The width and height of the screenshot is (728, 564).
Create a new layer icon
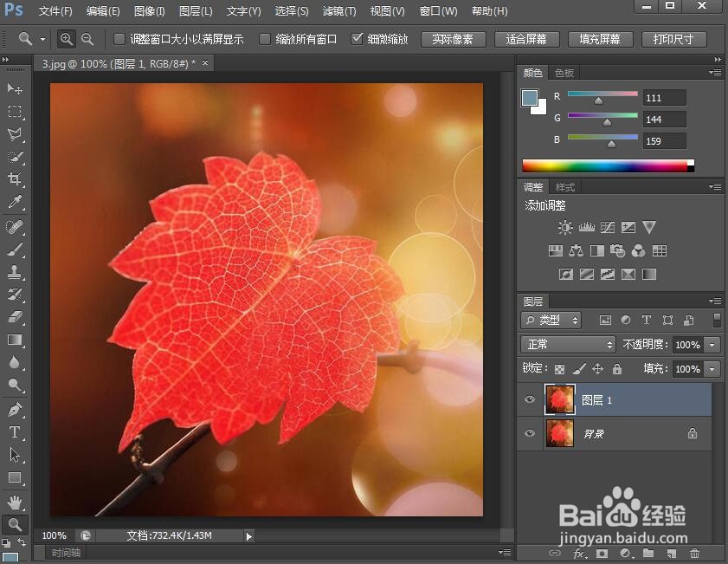pos(672,554)
